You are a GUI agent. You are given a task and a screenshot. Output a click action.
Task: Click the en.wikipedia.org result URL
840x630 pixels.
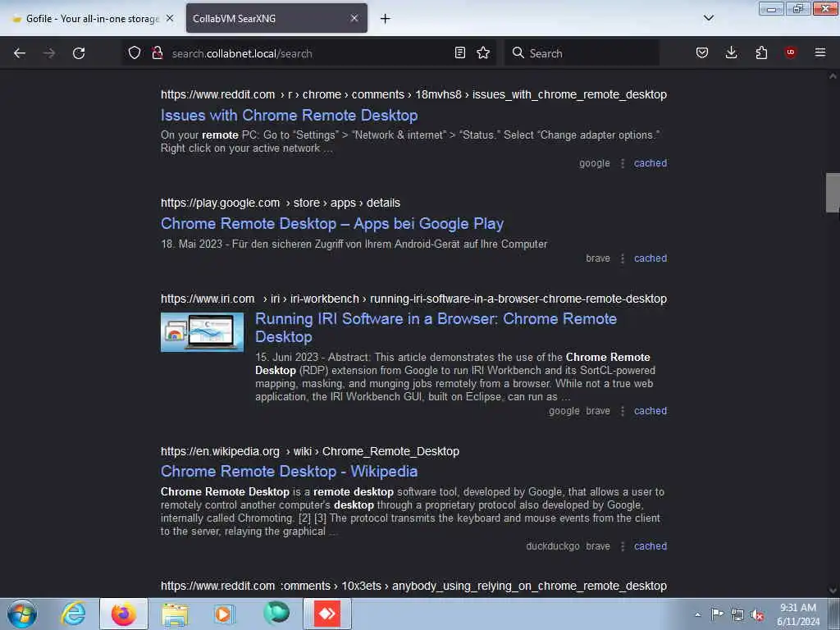pos(309,452)
